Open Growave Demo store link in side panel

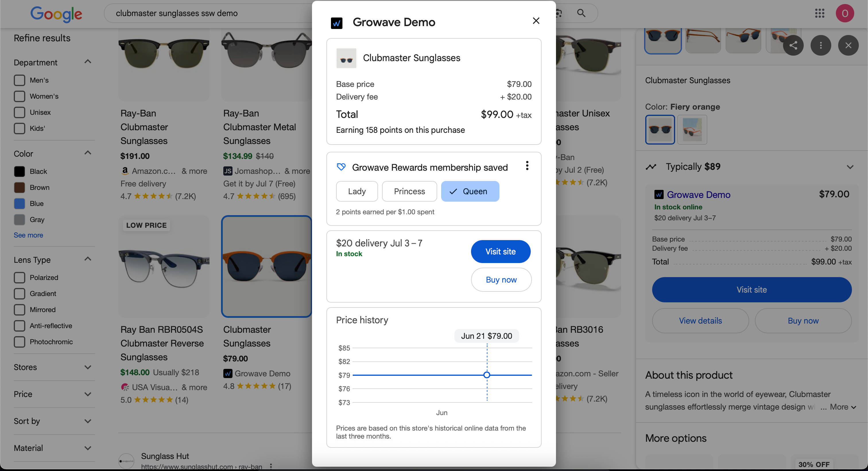pos(699,194)
